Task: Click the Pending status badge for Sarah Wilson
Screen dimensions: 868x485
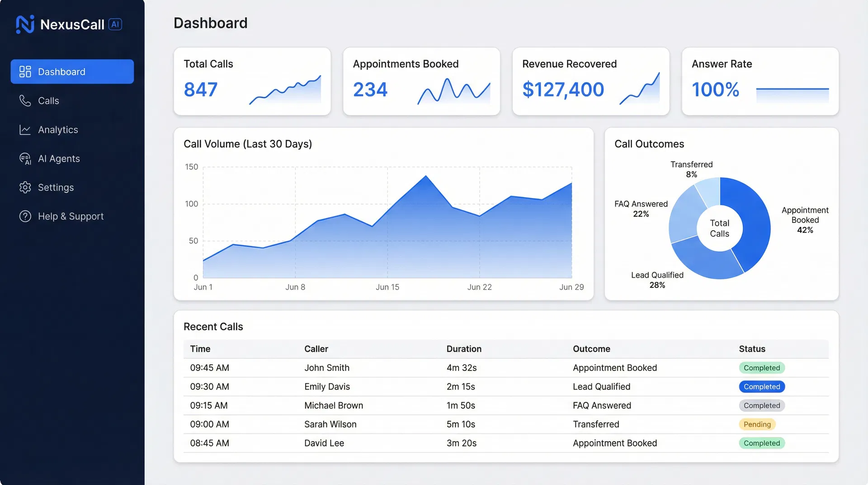Action: (x=757, y=424)
